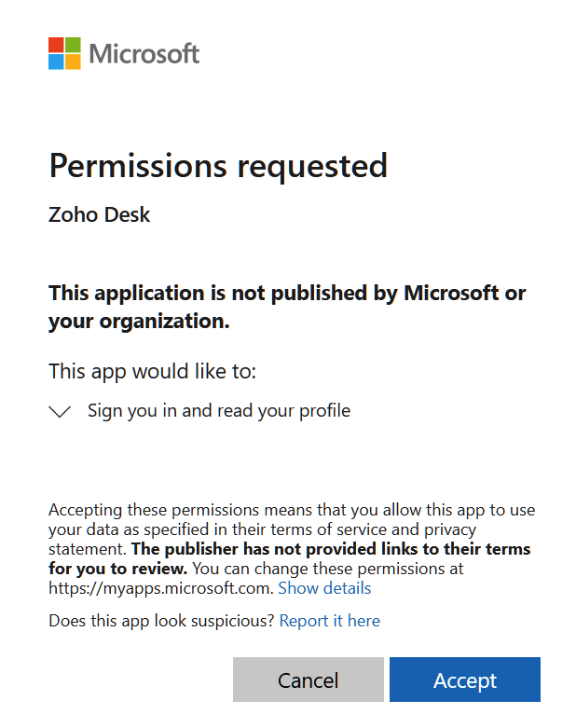Open the Show details link

click(x=324, y=588)
